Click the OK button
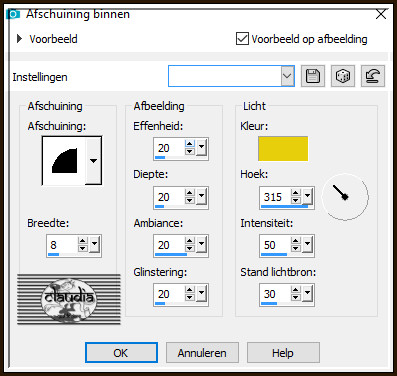The height and width of the screenshot is (376, 397). 121,352
